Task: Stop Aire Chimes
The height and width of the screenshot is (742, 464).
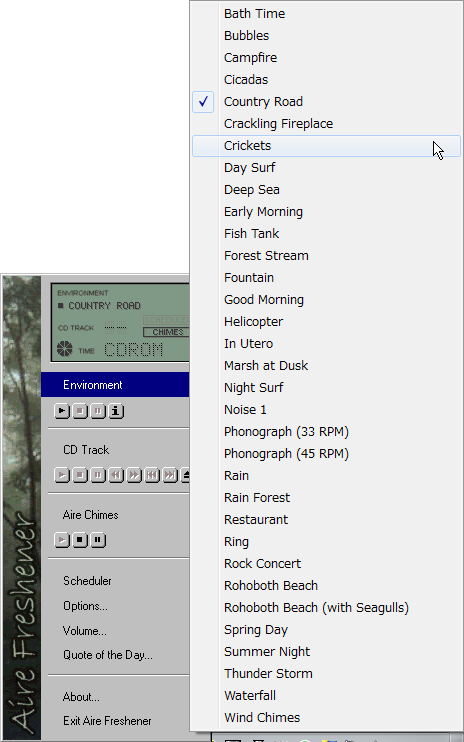Action: [x=80, y=540]
